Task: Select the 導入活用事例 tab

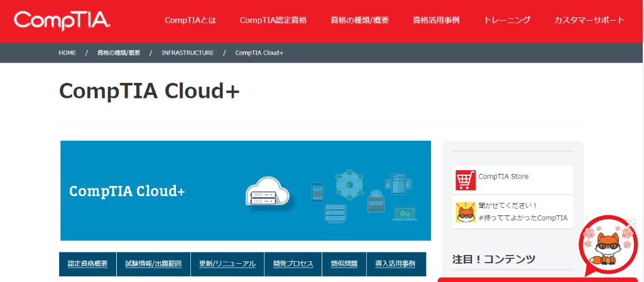Action: tap(396, 264)
